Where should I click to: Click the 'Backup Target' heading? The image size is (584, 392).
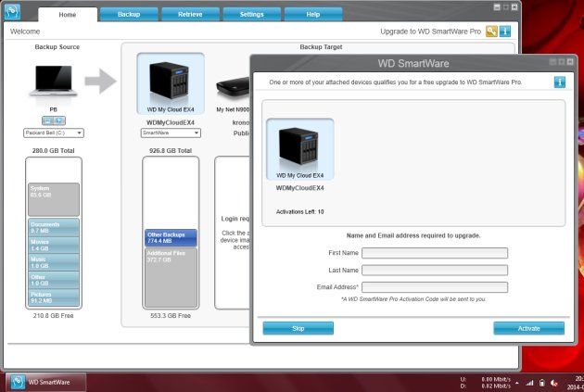point(321,47)
